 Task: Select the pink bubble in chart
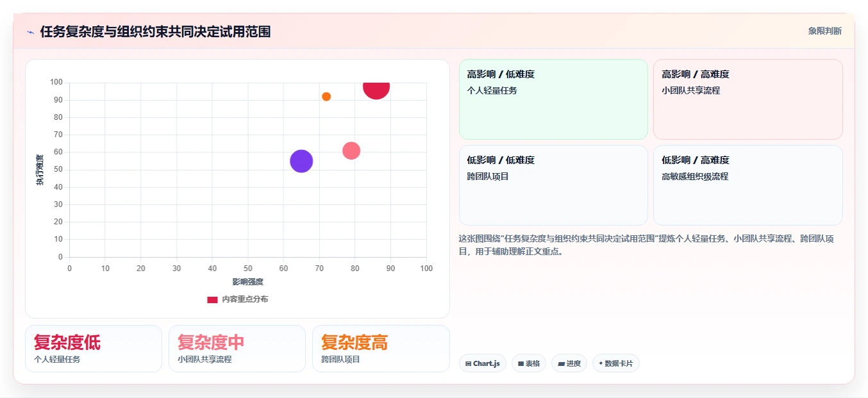point(351,151)
